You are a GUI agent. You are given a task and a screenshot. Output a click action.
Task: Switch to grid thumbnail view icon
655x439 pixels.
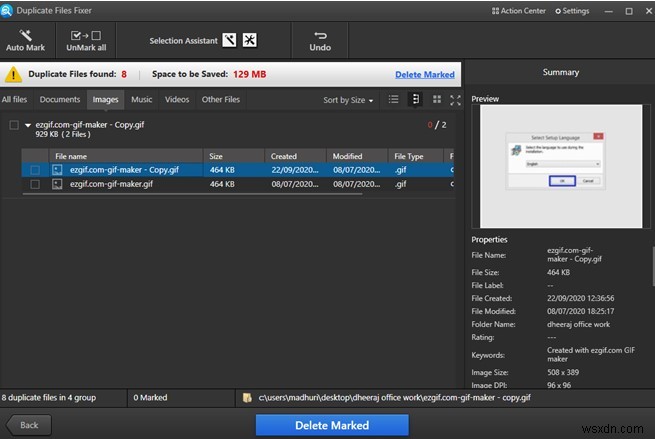click(x=437, y=99)
